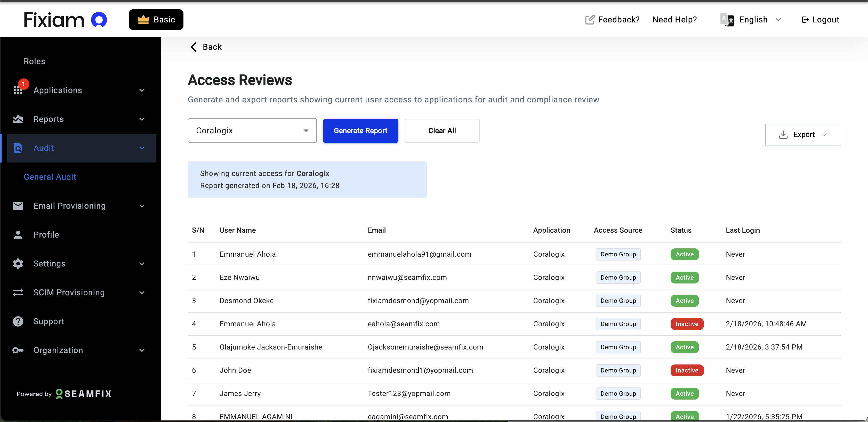
Task: Expand the Applications sidebar chevron
Action: click(142, 90)
